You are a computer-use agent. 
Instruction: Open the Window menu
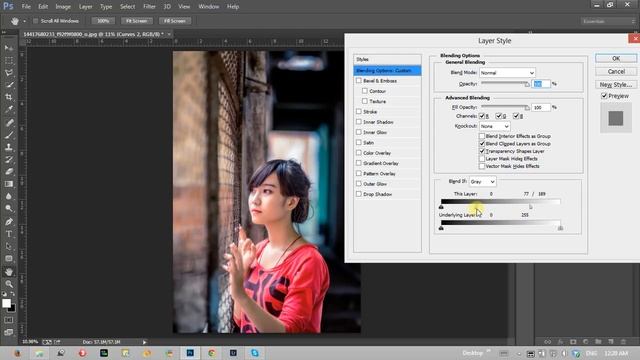coord(209,7)
